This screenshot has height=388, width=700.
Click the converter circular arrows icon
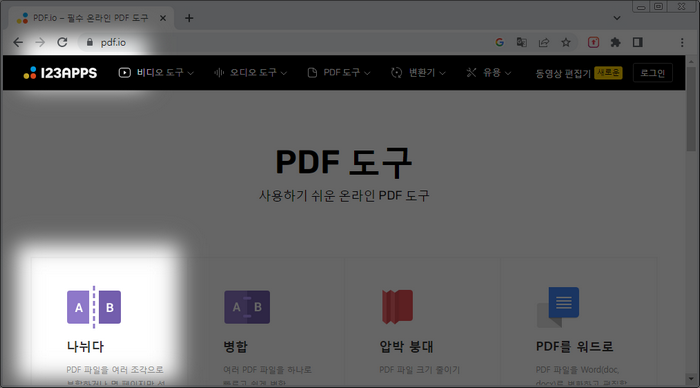[x=396, y=73]
